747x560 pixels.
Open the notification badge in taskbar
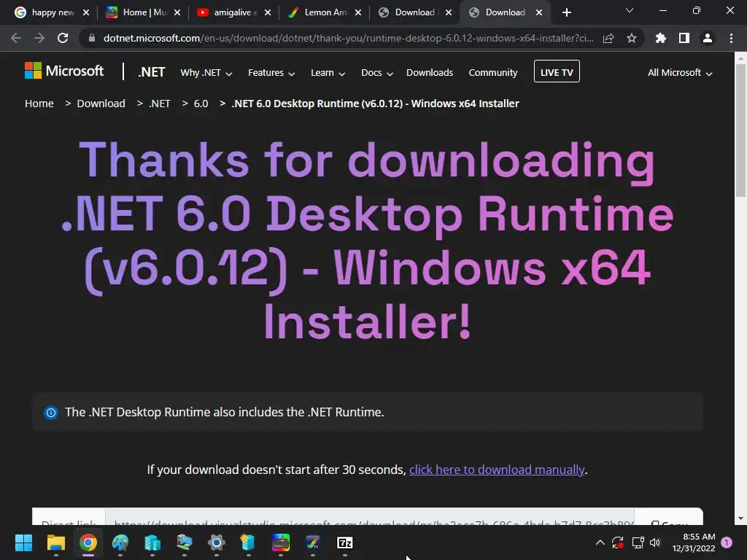(x=727, y=542)
